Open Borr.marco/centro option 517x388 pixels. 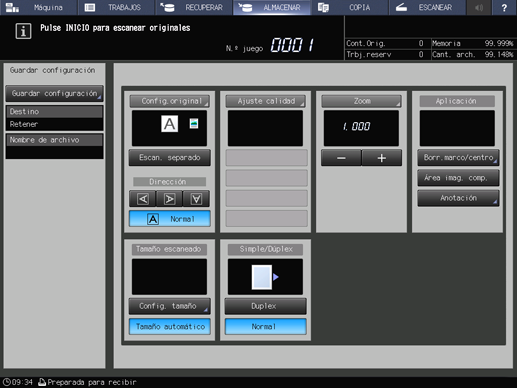coord(458,158)
